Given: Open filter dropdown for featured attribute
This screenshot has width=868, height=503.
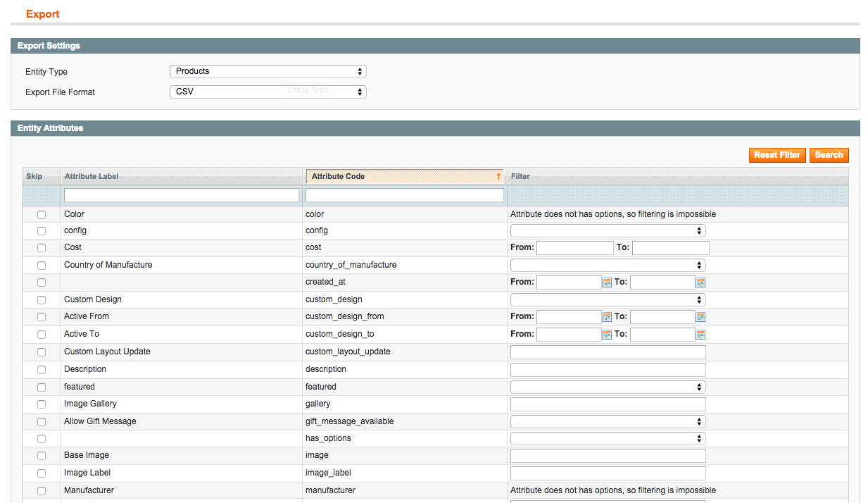Looking at the screenshot, I should pos(608,387).
